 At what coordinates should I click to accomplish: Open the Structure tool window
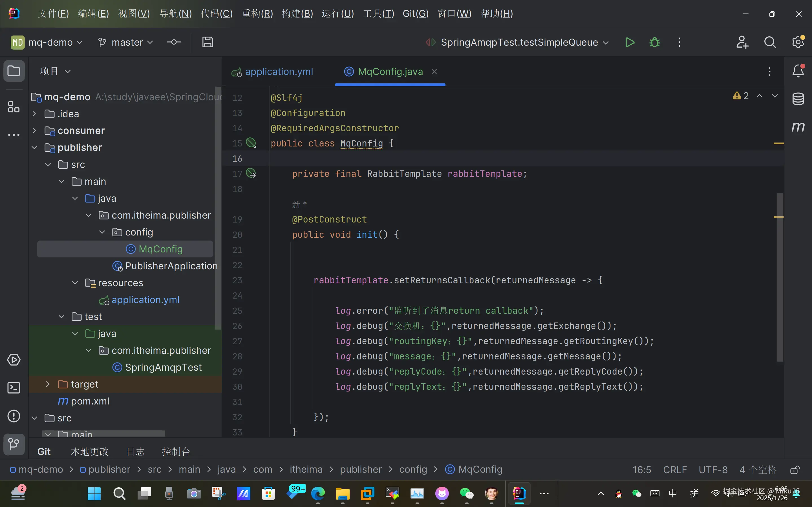point(14,107)
